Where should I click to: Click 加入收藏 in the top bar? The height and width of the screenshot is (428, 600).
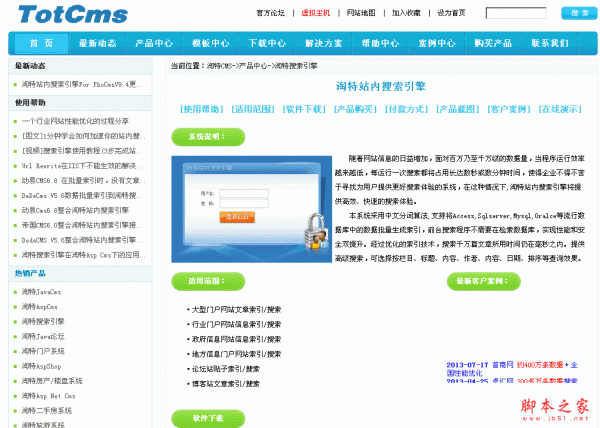point(406,13)
